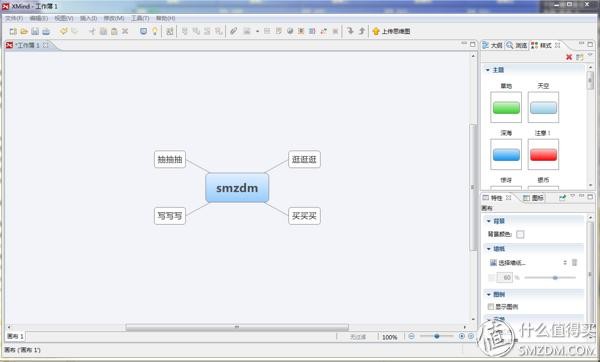Collapse the background section in the properties panel
600x362 pixels.
488,221
